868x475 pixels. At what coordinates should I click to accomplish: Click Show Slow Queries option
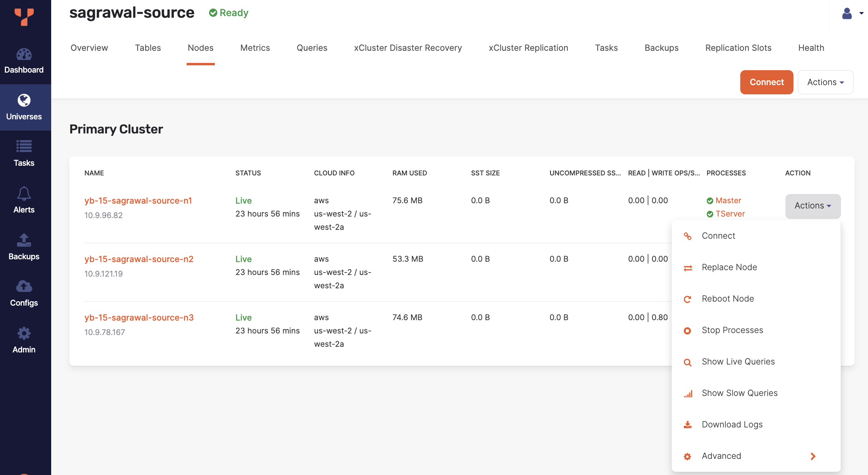pyautogui.click(x=739, y=393)
